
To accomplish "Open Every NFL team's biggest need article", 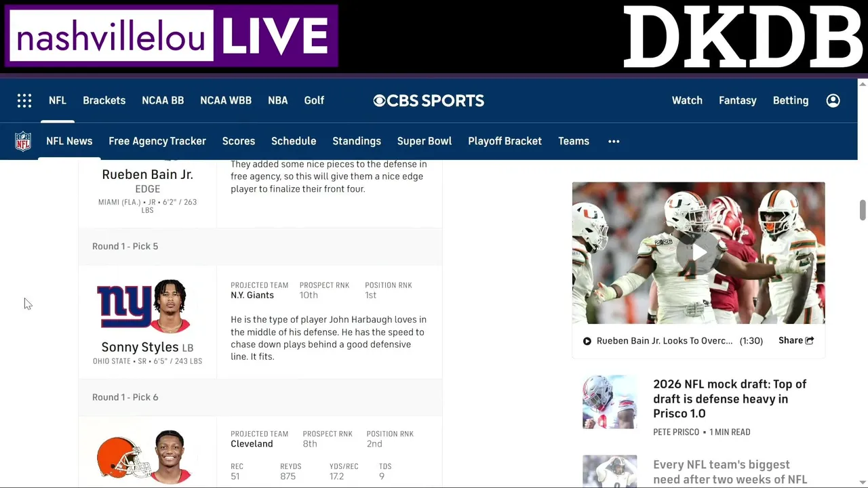I will tap(730, 472).
